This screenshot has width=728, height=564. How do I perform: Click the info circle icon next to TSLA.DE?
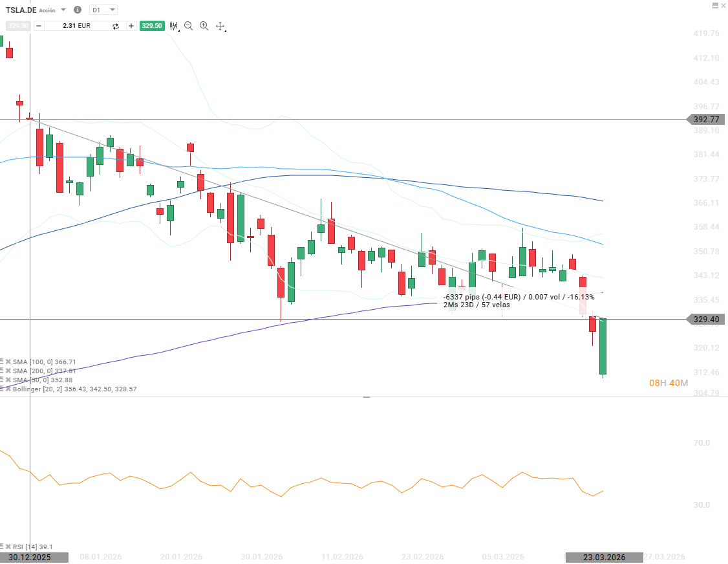pos(77,10)
